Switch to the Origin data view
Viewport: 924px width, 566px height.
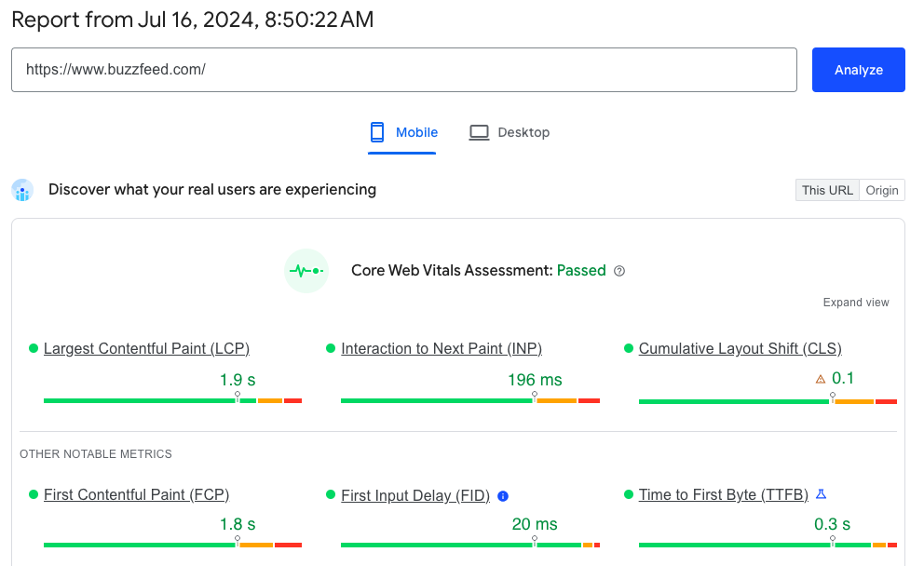tap(882, 190)
